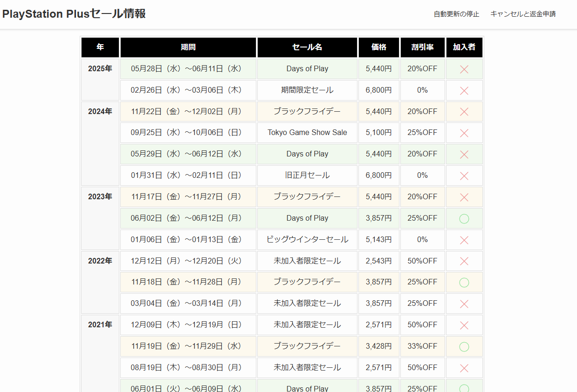Select the 2024年 year cell
This screenshot has height=392, width=577.
pyautogui.click(x=100, y=111)
